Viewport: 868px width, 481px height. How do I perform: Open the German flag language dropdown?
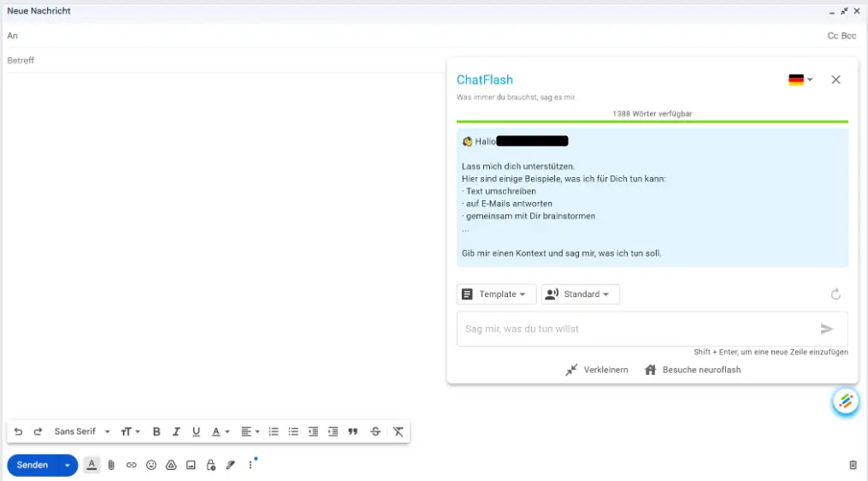(800, 80)
